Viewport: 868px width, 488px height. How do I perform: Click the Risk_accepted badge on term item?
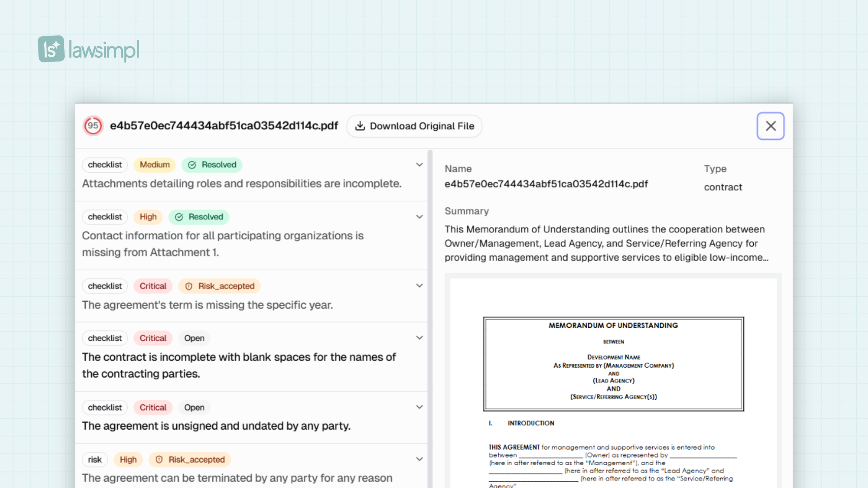click(219, 286)
